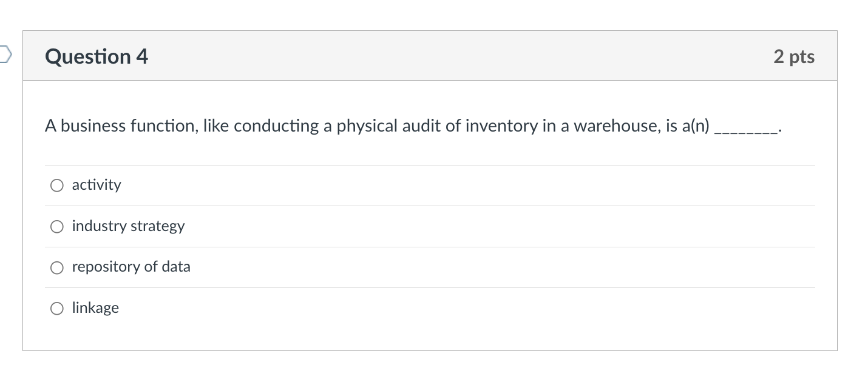868x365 pixels.
Task: Click the "Question 4" heading
Action: pyautogui.click(x=97, y=56)
